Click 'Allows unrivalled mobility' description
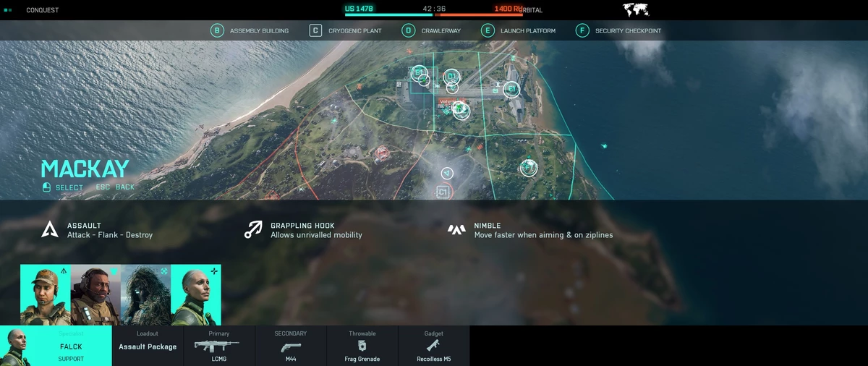Image resolution: width=868 pixels, height=366 pixels. 316,235
